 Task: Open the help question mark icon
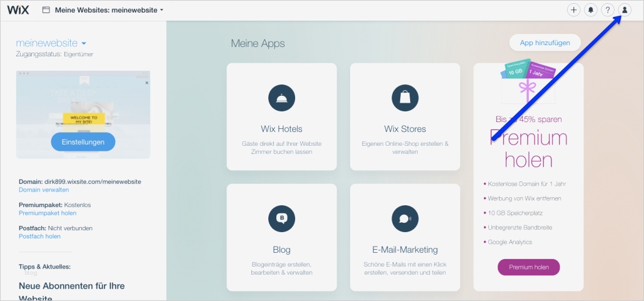(608, 10)
